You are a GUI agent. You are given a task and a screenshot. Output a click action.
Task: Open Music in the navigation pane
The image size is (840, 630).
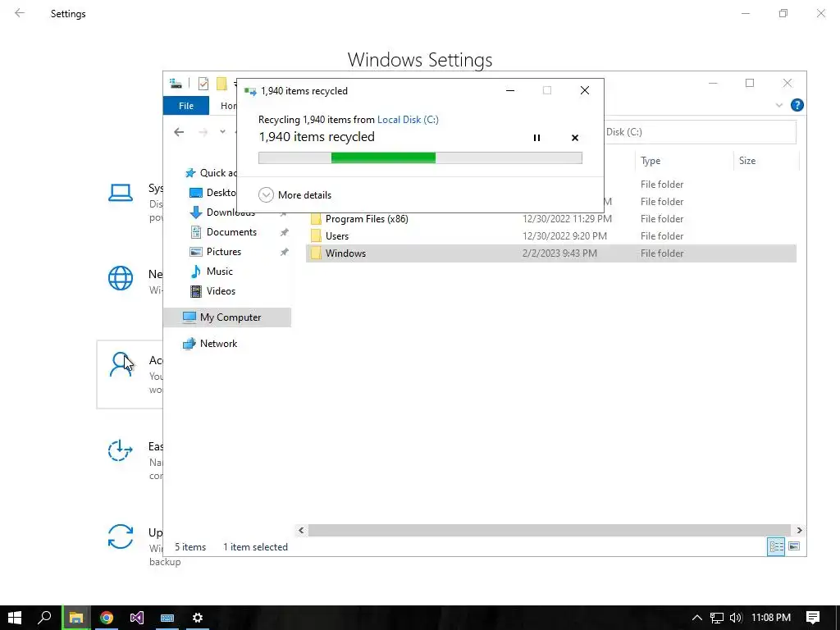click(x=212, y=271)
